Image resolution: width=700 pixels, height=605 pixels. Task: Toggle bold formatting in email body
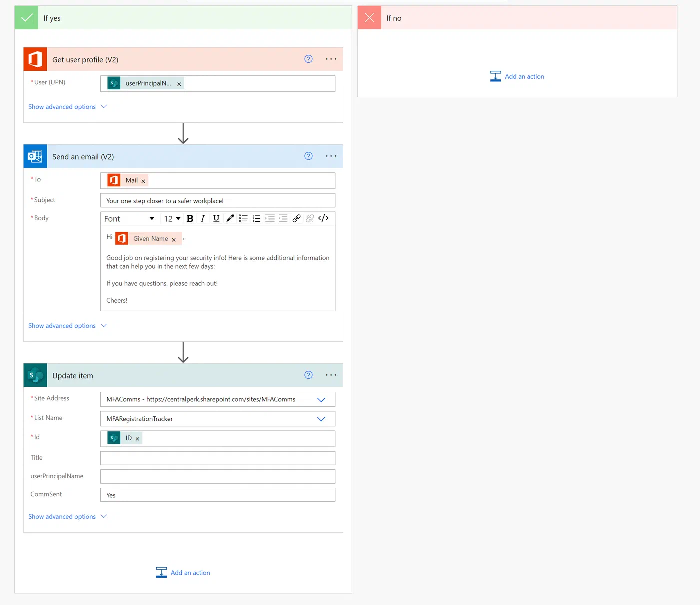[x=190, y=218]
